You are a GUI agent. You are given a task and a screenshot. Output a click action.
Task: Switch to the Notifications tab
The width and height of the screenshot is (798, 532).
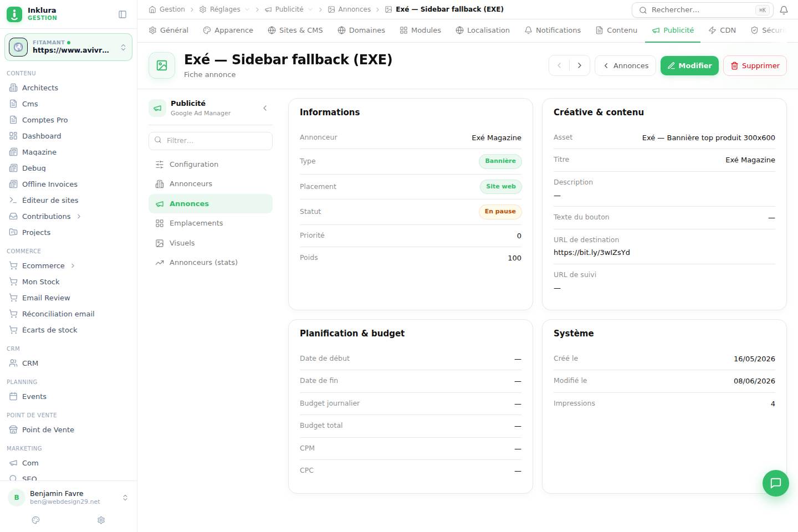point(553,30)
